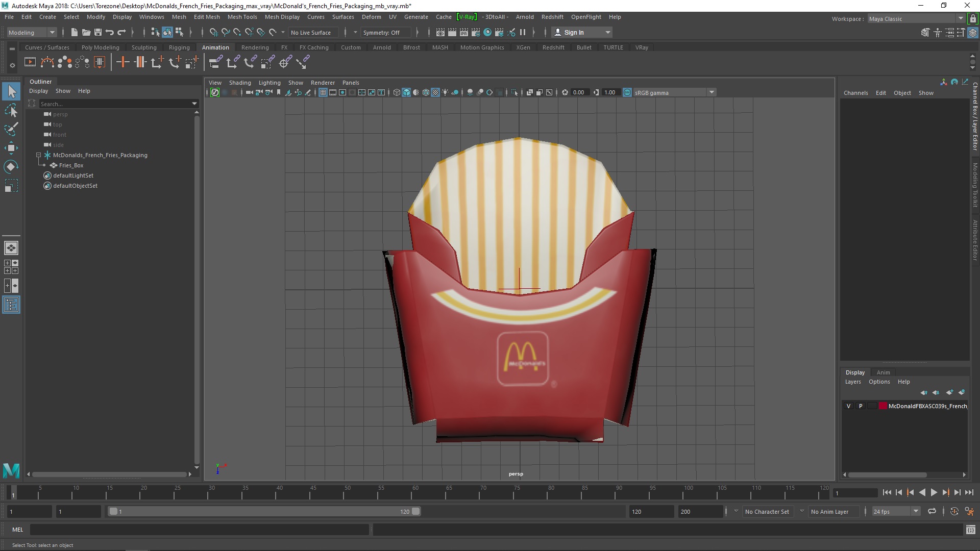The width and height of the screenshot is (980, 551).
Task: Open the Workspace Maya Classic dropdown
Action: (916, 18)
